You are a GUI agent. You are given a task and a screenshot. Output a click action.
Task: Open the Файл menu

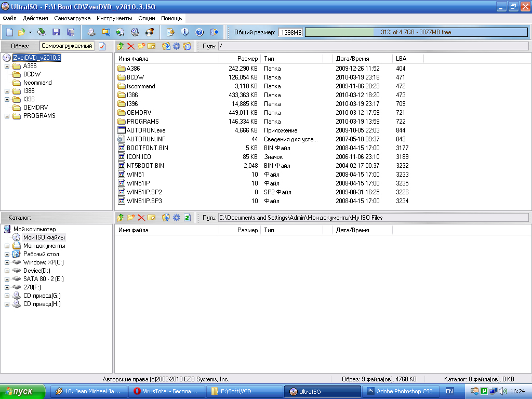[9, 18]
